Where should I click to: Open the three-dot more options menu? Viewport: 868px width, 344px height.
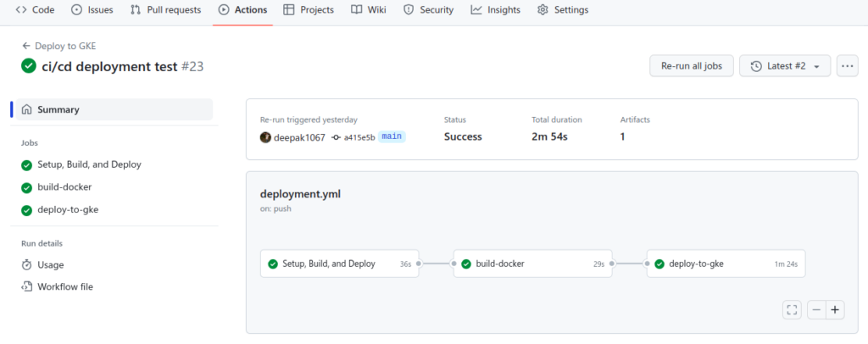(x=847, y=66)
